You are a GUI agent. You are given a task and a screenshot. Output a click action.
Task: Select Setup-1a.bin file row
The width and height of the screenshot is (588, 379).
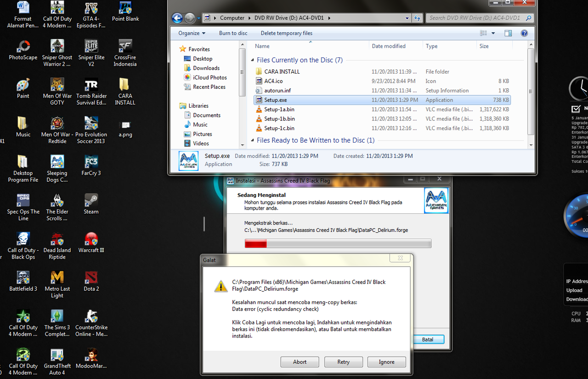coord(382,109)
